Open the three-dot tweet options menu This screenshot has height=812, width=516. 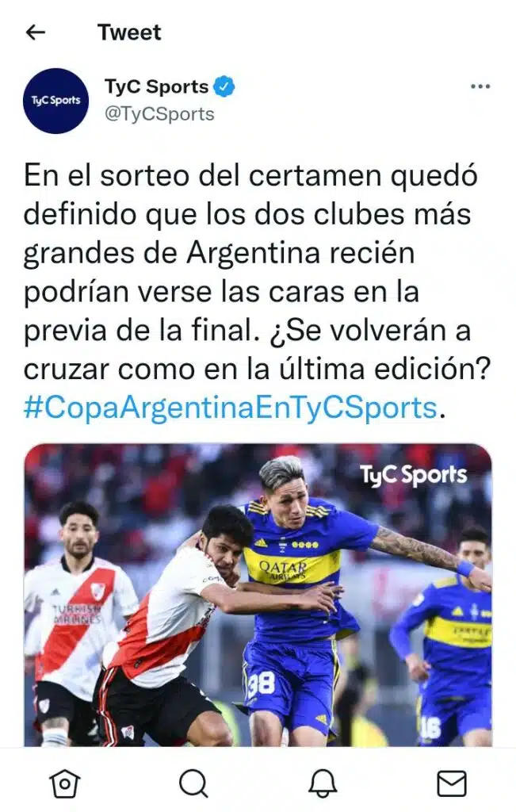point(480,86)
